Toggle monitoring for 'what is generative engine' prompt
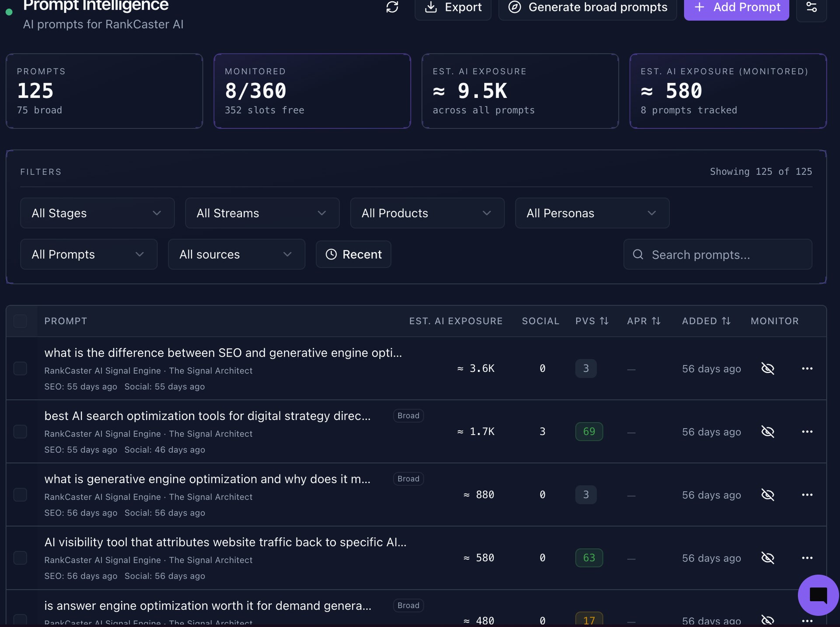Viewport: 840px width, 627px height. click(768, 494)
